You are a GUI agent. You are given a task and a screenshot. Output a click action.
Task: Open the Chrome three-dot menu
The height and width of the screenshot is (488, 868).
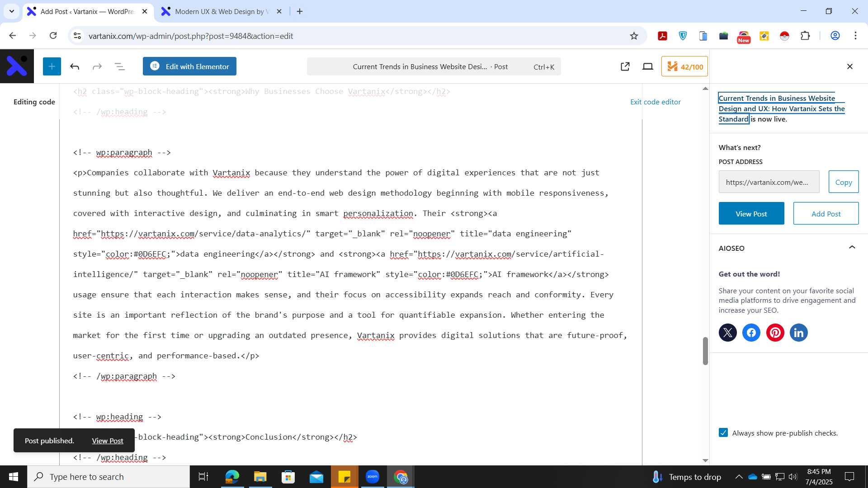click(855, 36)
